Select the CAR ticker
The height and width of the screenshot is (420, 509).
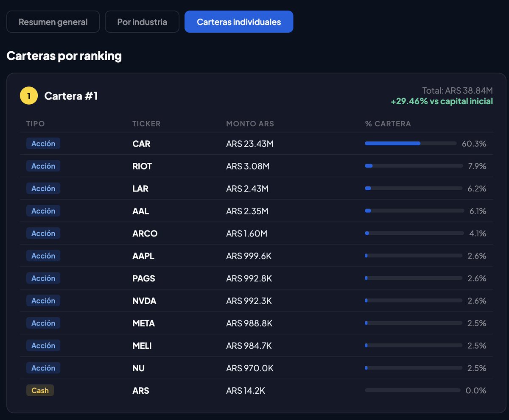point(141,144)
